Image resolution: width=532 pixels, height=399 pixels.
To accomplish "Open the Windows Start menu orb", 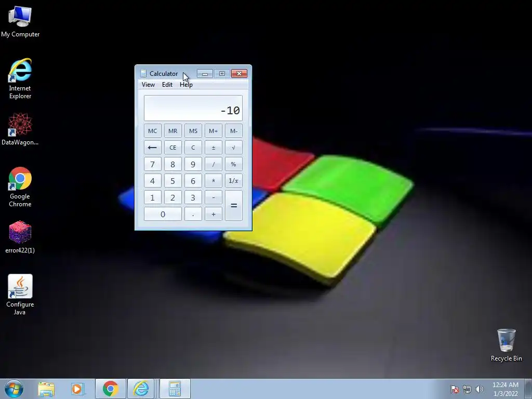I will [14, 389].
